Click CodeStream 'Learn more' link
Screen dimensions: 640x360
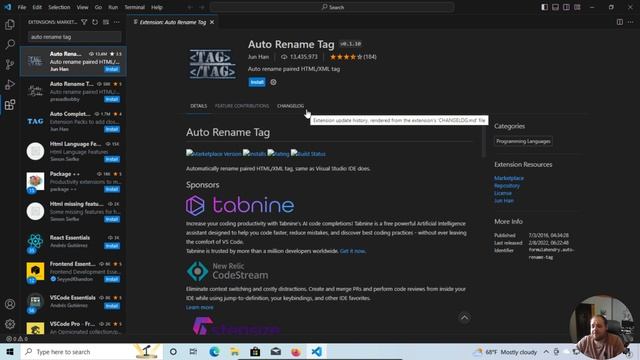pyautogui.click(x=200, y=307)
